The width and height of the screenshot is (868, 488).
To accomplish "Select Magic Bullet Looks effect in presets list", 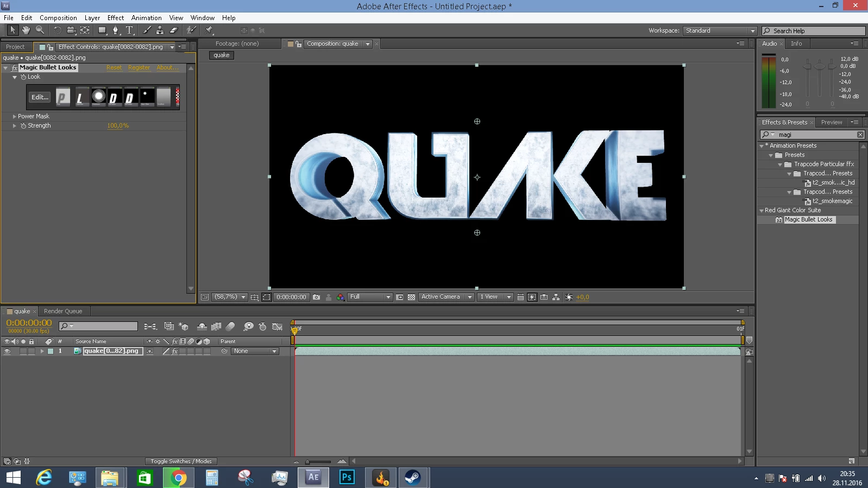I will [x=808, y=219].
